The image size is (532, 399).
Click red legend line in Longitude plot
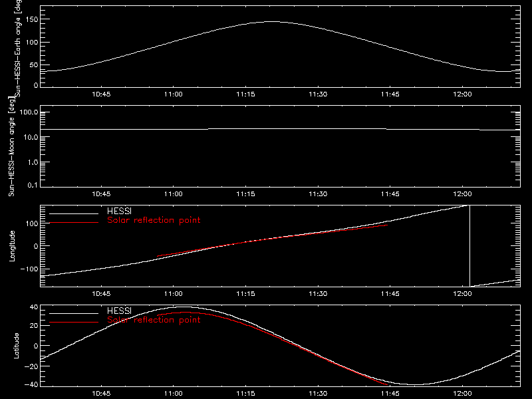click(x=74, y=223)
